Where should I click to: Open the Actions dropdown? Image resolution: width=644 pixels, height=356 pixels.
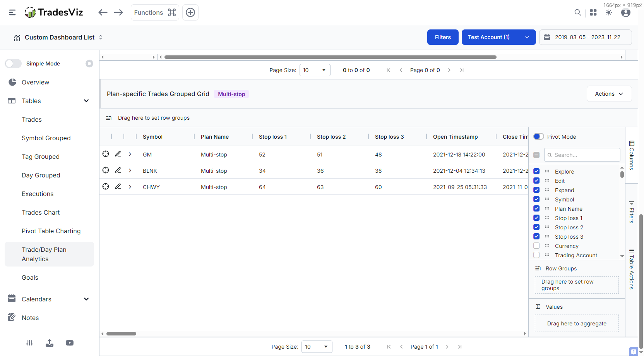coord(609,94)
